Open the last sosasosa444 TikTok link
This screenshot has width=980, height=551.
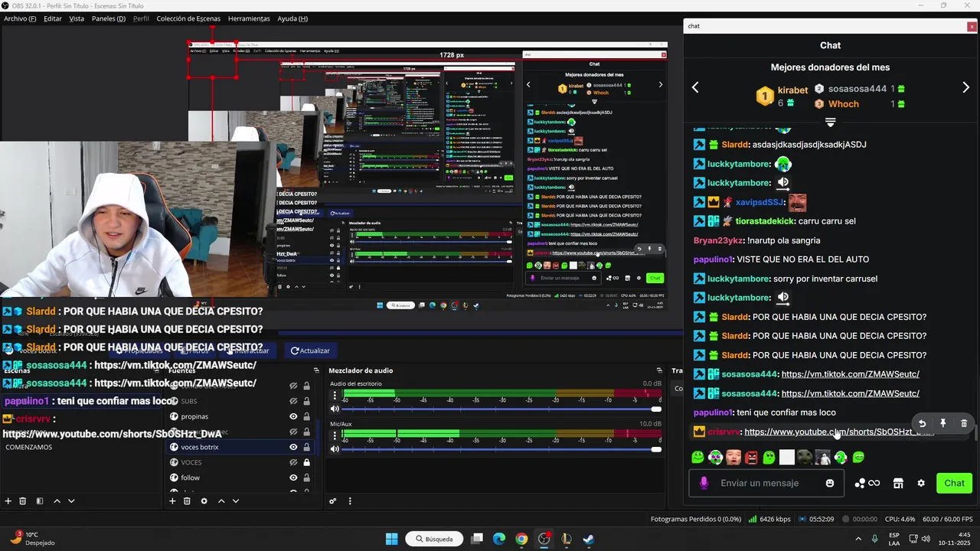pyautogui.click(x=850, y=393)
